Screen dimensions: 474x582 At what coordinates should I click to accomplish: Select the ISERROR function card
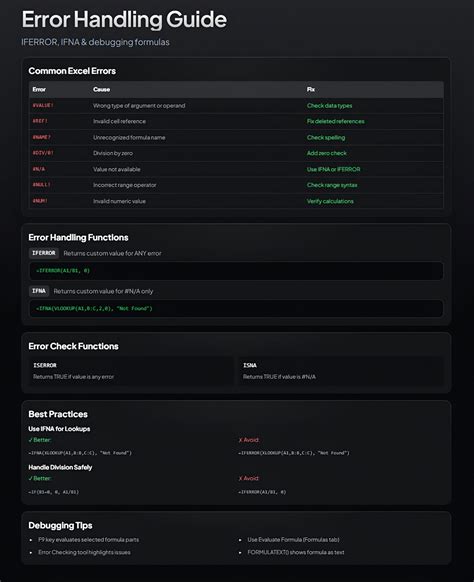[x=131, y=371]
